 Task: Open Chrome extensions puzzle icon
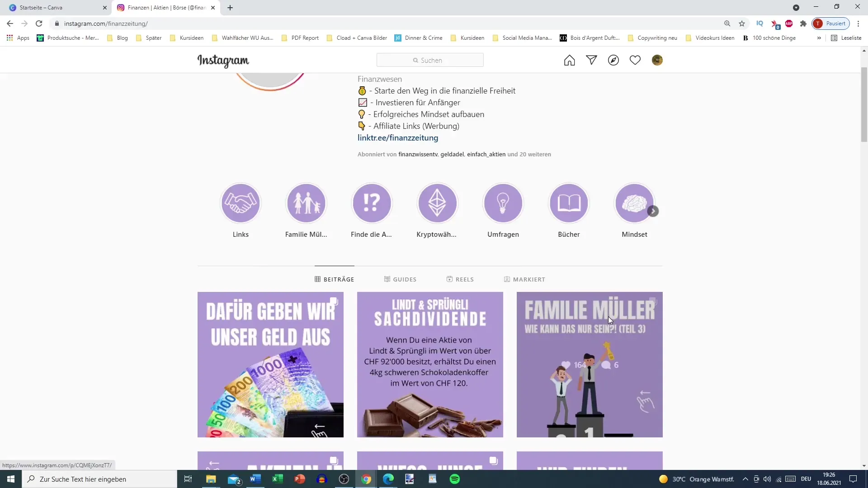tap(803, 23)
